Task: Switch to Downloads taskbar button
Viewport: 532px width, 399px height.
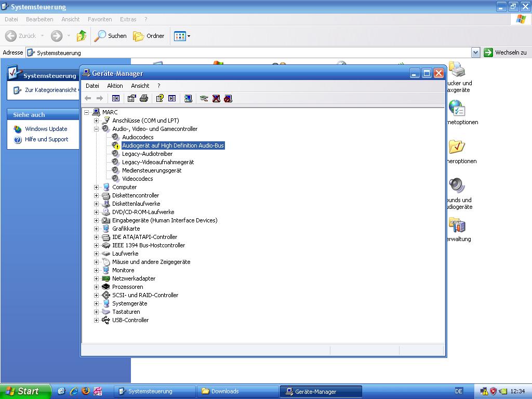Action: (238, 392)
